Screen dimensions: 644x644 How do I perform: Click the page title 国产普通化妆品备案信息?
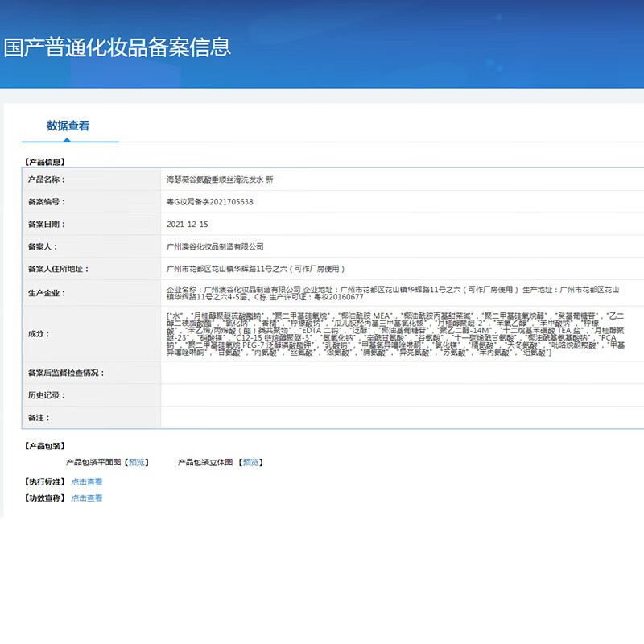tap(118, 46)
